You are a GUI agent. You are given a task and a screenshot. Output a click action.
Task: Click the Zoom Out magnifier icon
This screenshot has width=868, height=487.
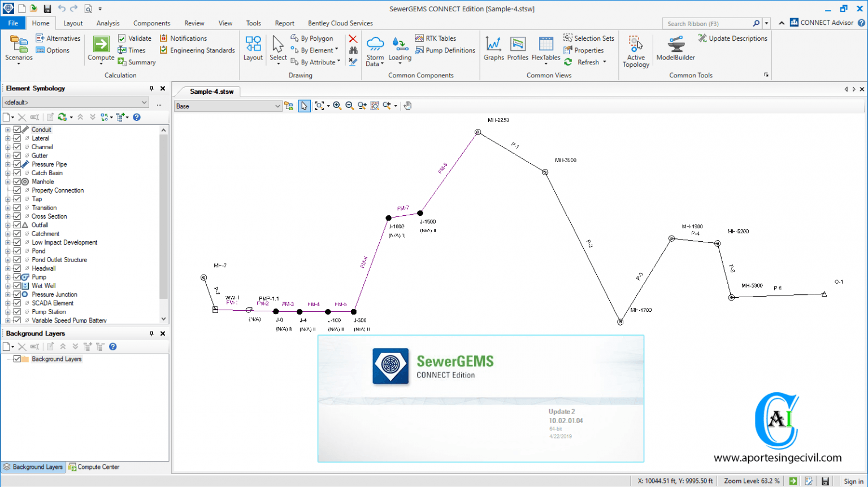click(349, 106)
